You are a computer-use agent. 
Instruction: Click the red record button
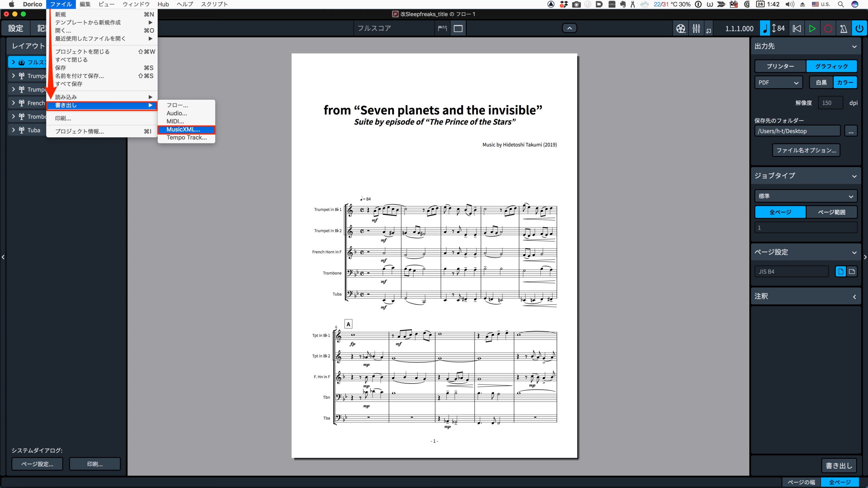828,28
